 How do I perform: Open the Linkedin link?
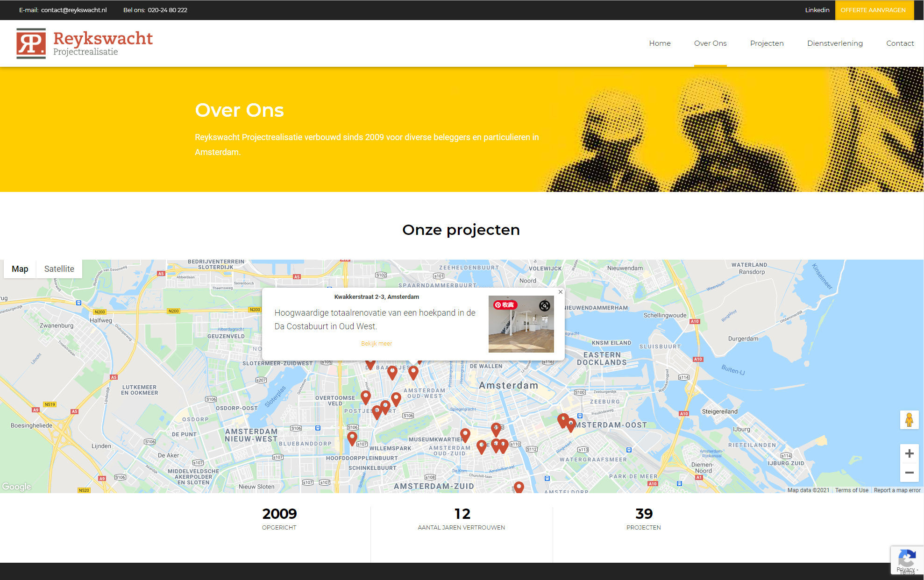coord(817,10)
